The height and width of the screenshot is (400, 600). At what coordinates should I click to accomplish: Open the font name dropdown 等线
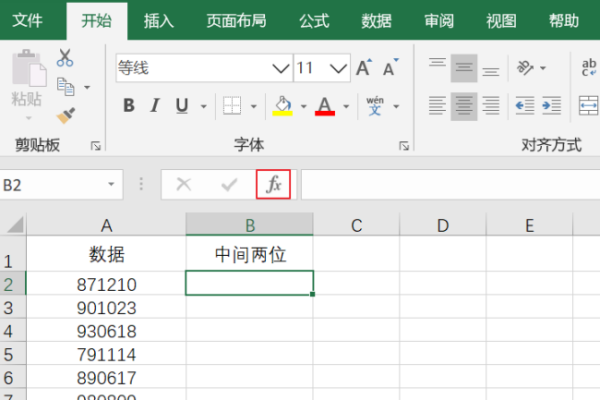[281, 69]
